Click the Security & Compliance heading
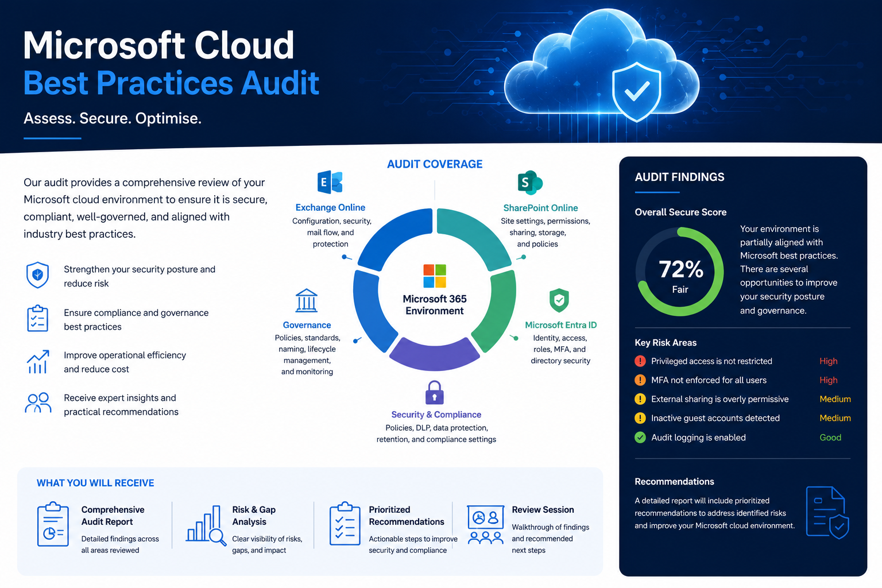Image resolution: width=882 pixels, height=588 pixels. (436, 415)
